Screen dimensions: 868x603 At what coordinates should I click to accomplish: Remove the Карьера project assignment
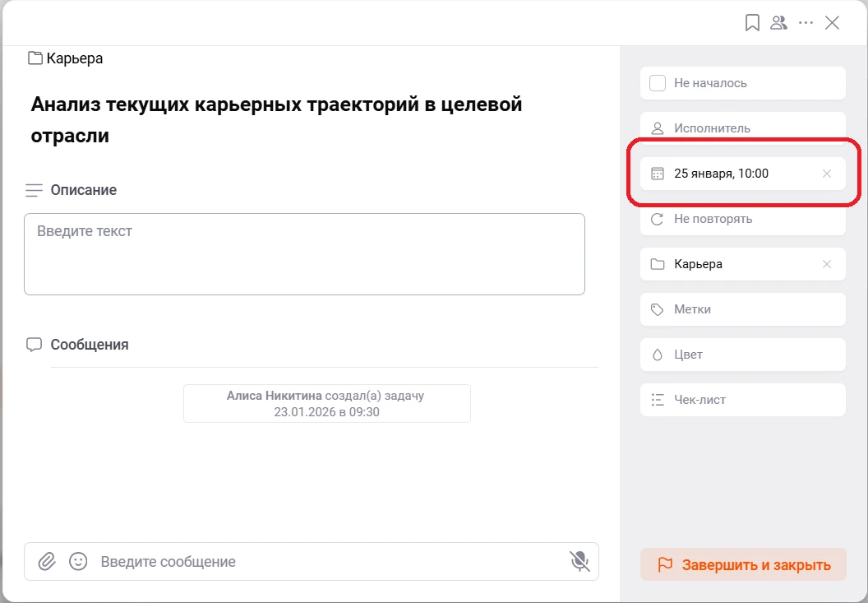click(827, 264)
